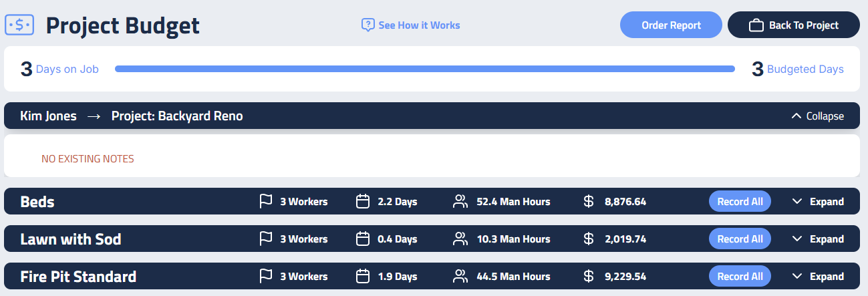Viewport: 868px width, 296px height.
Task: Click the Project Budget dollar icon
Action: pyautogui.click(x=19, y=25)
